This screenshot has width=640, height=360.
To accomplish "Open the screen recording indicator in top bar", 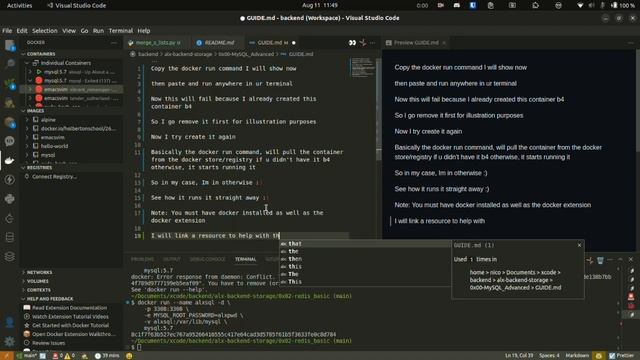I will (440, 5).
